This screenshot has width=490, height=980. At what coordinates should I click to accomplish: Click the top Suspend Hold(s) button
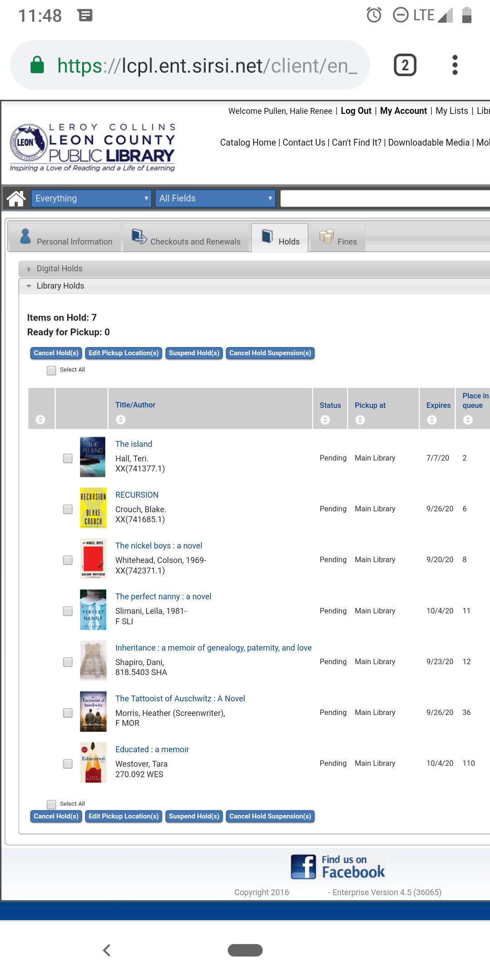194,353
